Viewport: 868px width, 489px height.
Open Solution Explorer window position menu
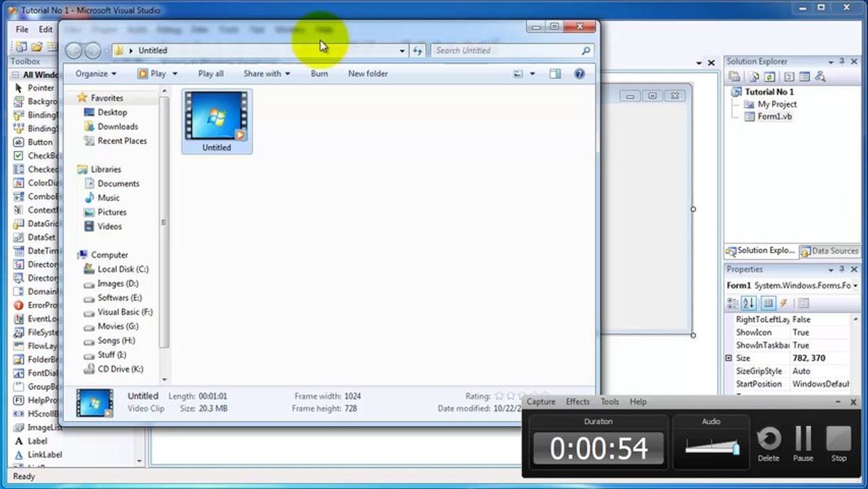click(831, 61)
